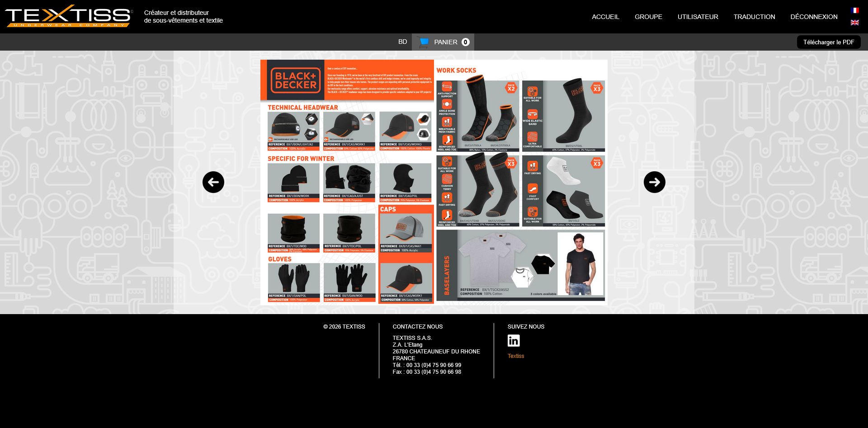Open the GROUPE menu
Screen dimensions: 868x428
648,17
